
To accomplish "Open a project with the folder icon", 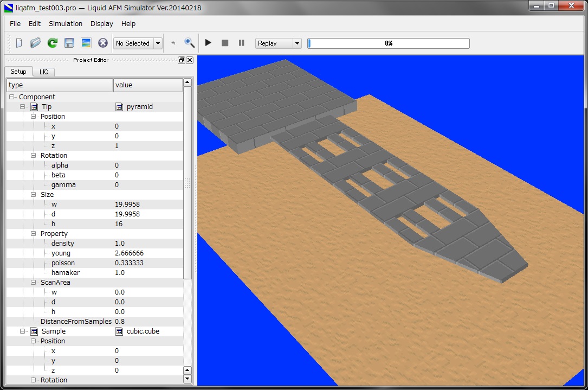I will tap(35, 43).
